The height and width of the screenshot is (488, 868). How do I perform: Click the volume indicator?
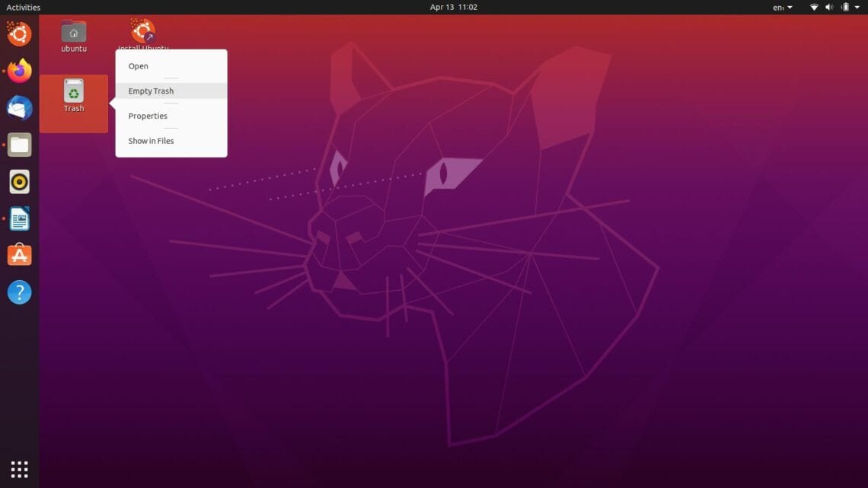tap(829, 7)
